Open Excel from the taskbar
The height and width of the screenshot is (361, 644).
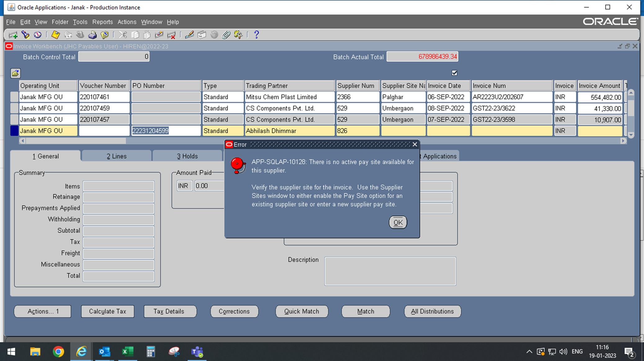tap(128, 351)
